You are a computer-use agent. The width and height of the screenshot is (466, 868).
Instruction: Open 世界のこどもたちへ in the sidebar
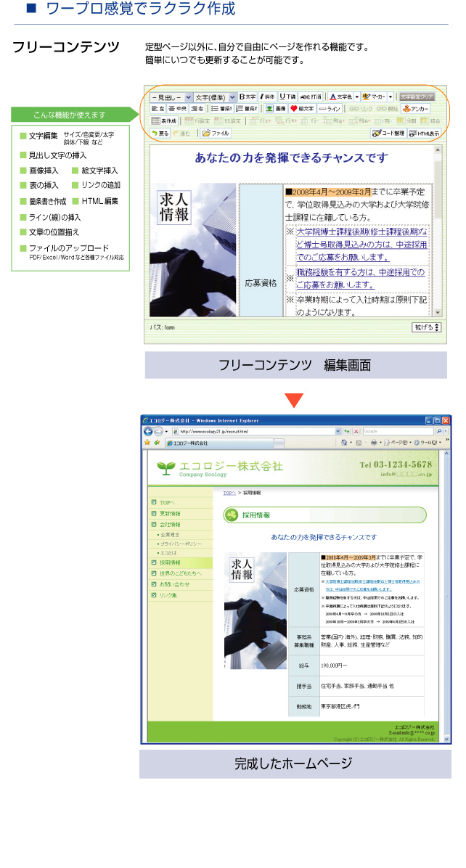tap(181, 573)
